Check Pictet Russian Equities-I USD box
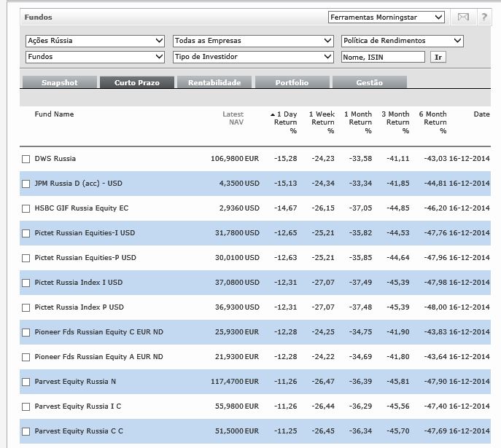This screenshot has height=448, width=501. click(x=26, y=233)
